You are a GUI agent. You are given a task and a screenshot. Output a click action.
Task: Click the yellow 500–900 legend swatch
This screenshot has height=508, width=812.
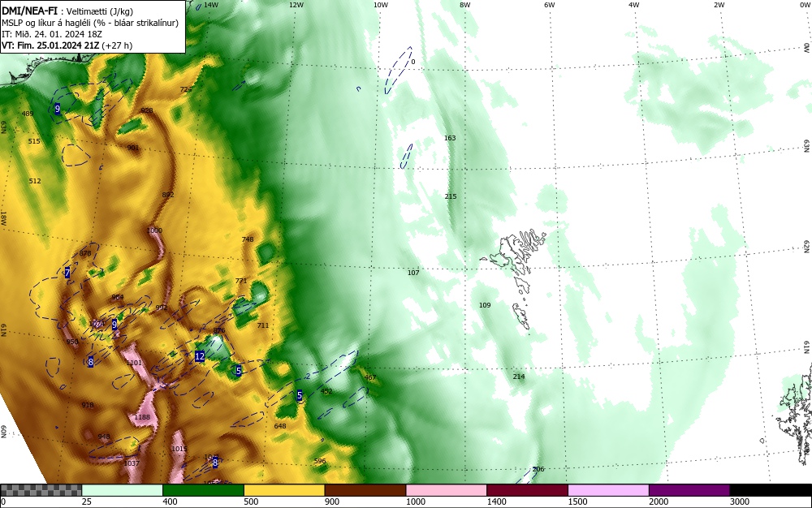click(284, 490)
